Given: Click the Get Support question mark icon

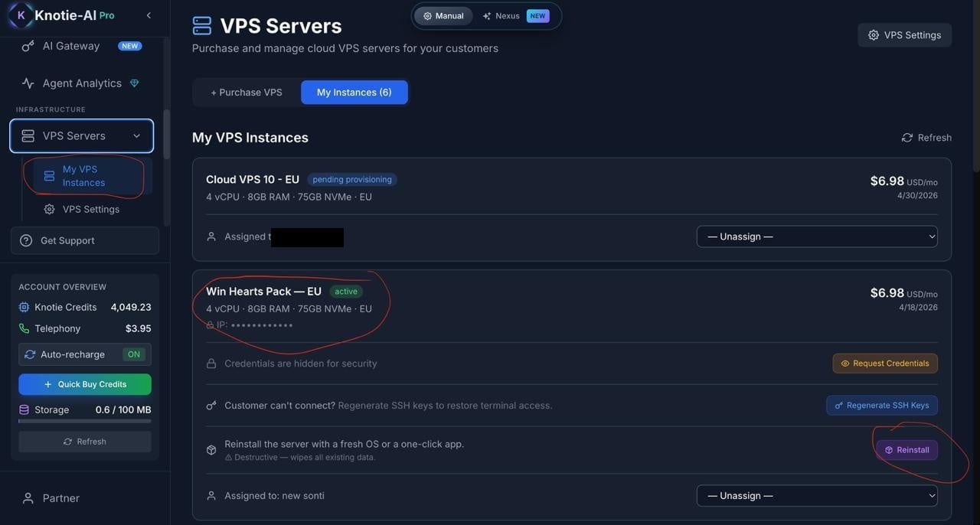Looking at the screenshot, I should click(x=26, y=240).
